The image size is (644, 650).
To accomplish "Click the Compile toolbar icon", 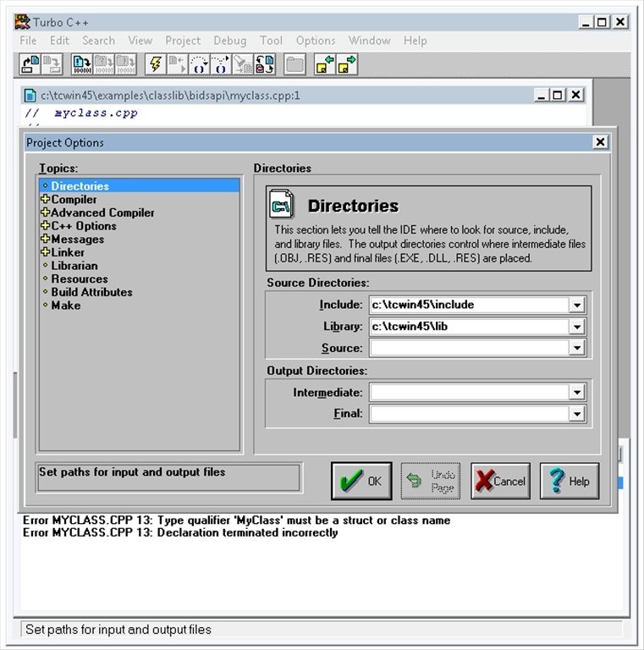I will point(81,64).
